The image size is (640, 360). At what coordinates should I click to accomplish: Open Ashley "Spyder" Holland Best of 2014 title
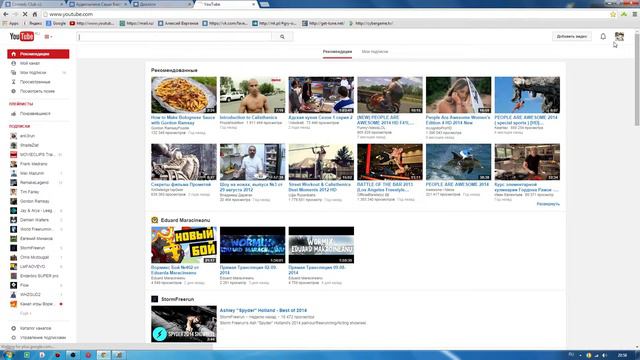tap(263, 311)
